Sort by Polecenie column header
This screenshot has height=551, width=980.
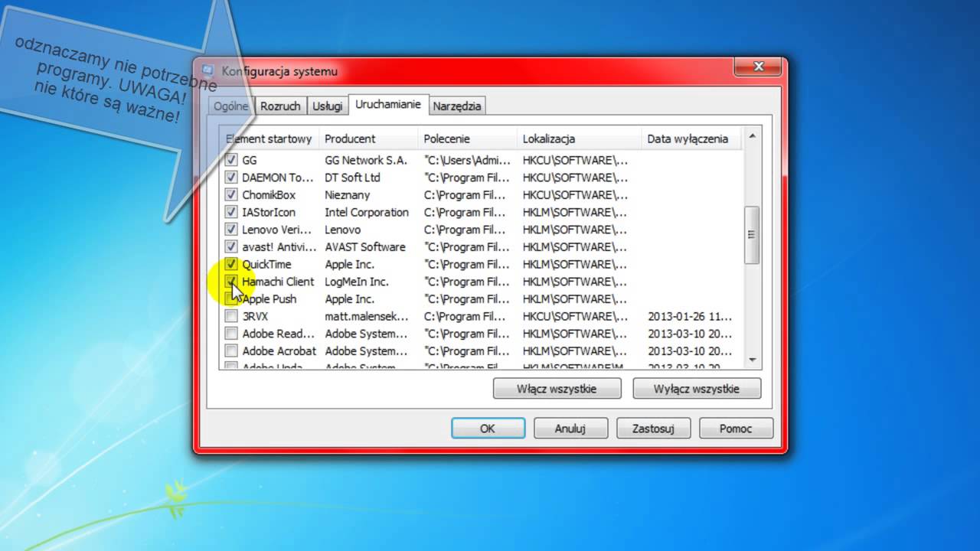(468, 139)
